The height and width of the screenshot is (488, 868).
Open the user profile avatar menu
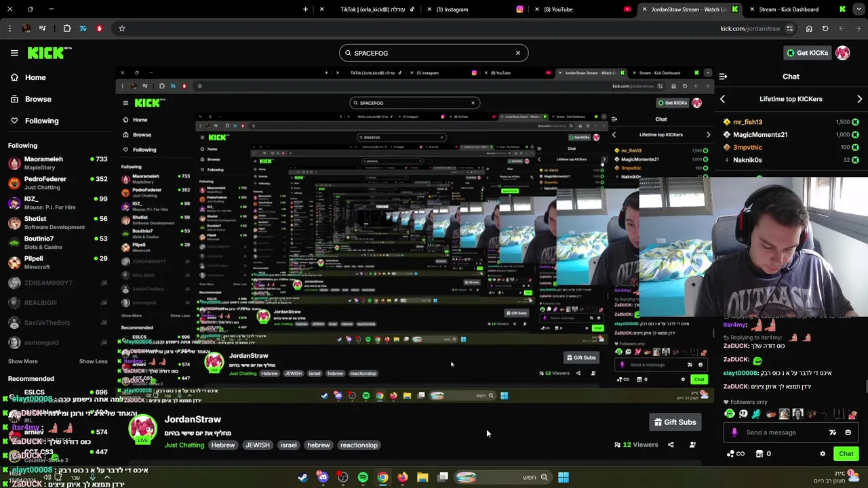(843, 53)
